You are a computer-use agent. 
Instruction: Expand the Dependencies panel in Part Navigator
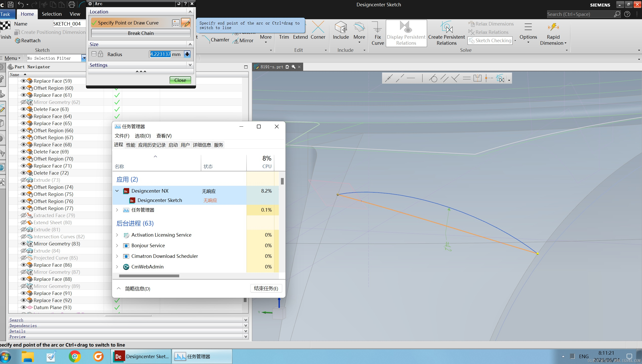pyautogui.click(x=246, y=326)
